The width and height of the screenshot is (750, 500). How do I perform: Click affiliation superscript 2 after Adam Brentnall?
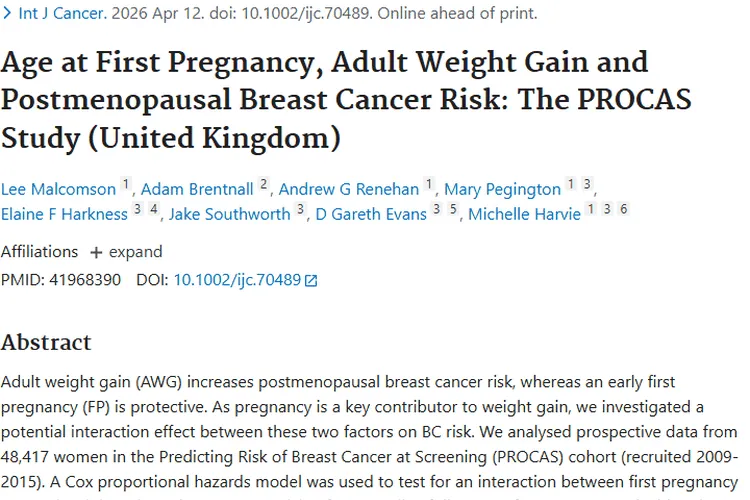(264, 185)
